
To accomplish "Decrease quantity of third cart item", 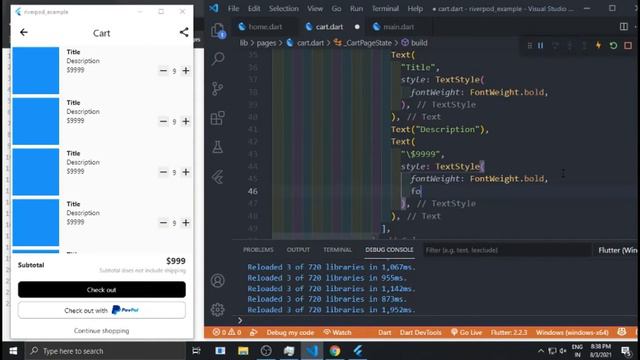I will [163, 172].
